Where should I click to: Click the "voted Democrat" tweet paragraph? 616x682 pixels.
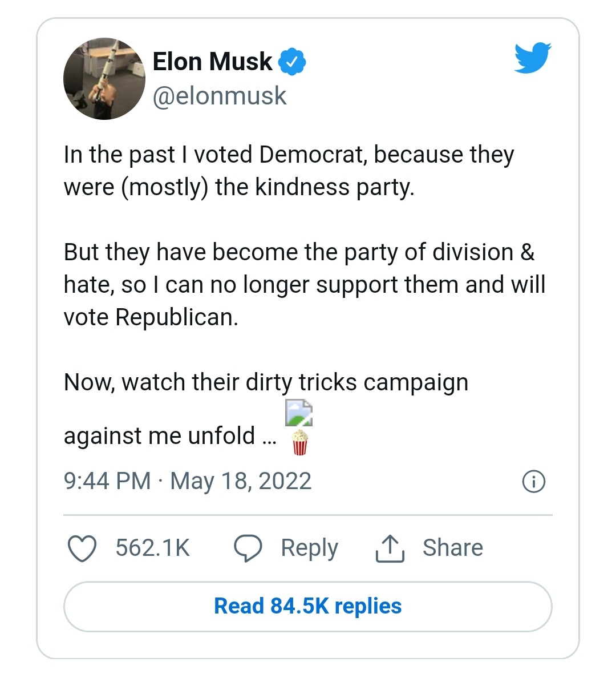tap(289, 171)
